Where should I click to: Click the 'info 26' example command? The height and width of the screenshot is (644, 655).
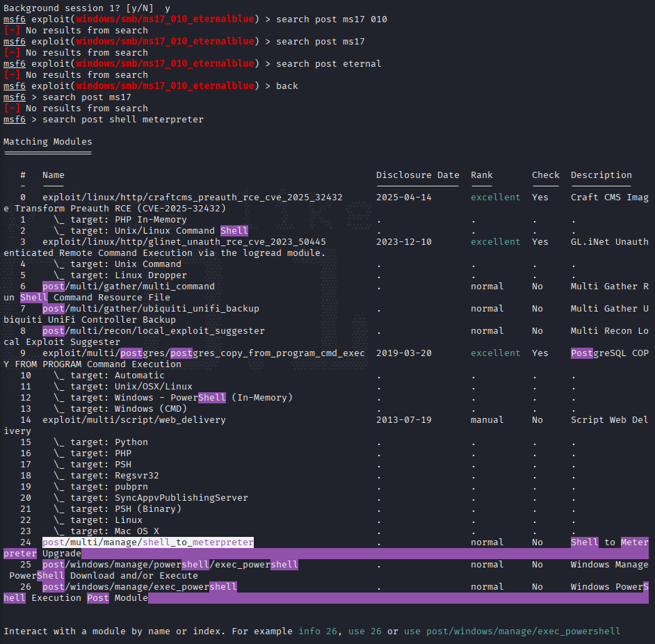point(318,631)
